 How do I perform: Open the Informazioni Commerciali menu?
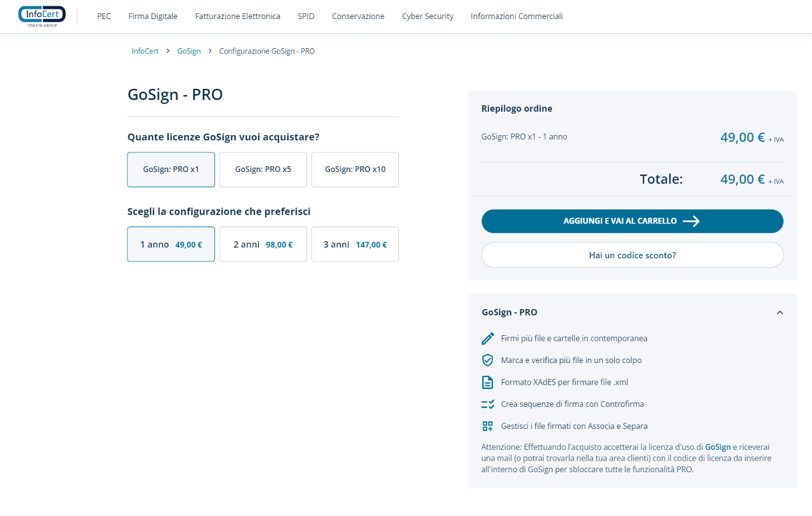pyautogui.click(x=517, y=17)
